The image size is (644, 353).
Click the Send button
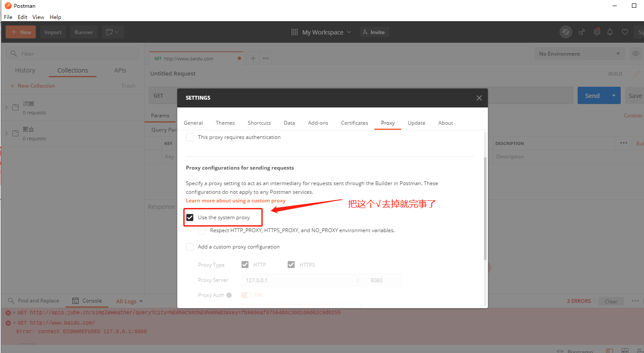[x=592, y=95]
